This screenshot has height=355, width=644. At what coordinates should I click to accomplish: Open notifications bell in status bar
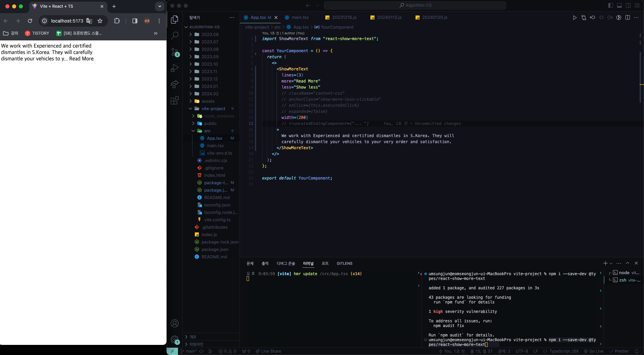pos(637,351)
